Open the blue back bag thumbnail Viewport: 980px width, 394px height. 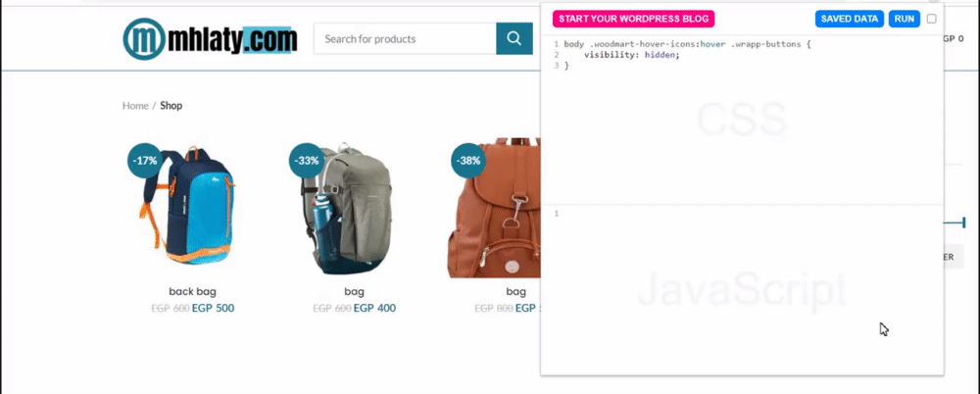(x=187, y=207)
